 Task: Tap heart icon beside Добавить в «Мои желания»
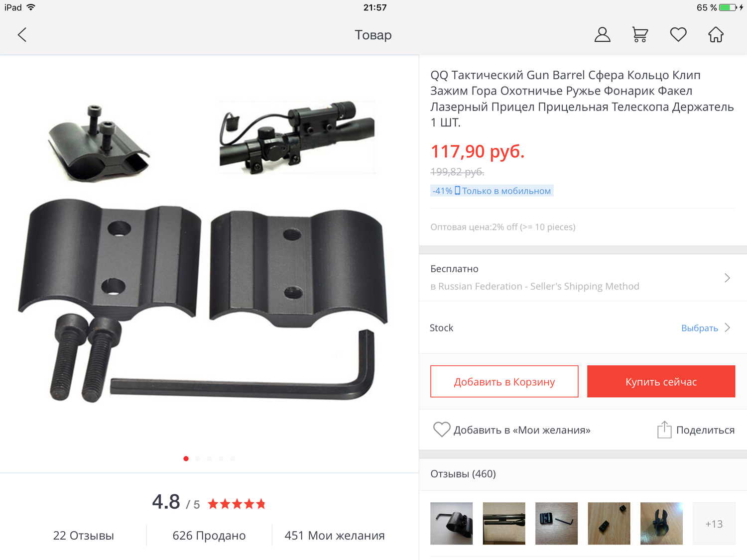tap(441, 430)
